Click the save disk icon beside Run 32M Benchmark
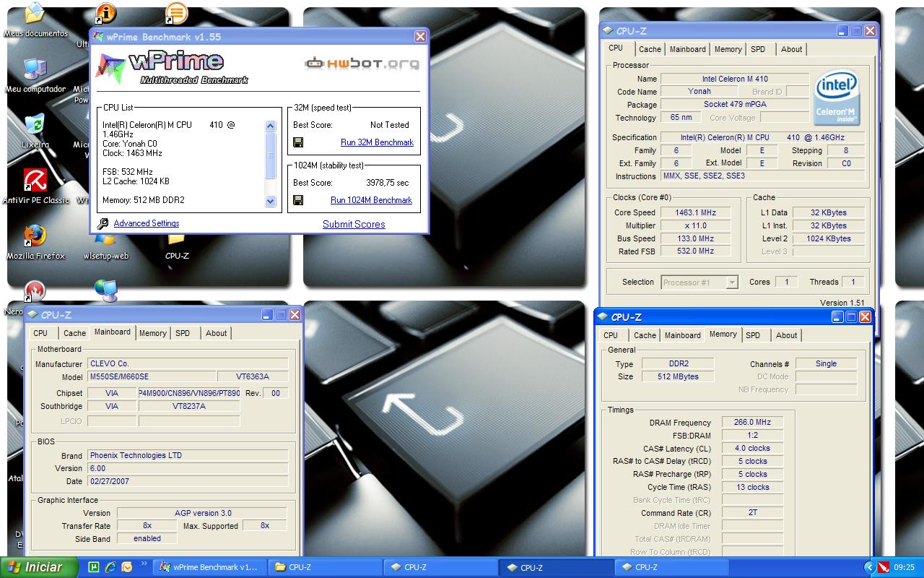 click(298, 142)
